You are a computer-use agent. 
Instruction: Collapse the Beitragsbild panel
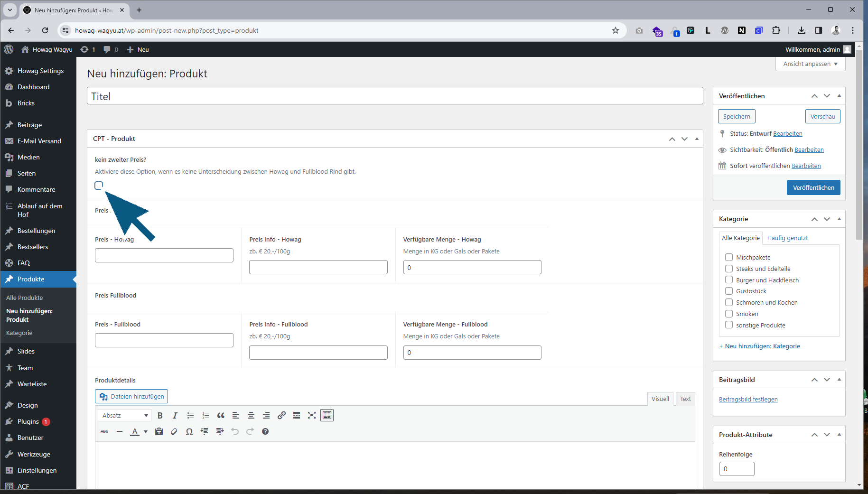click(x=839, y=379)
